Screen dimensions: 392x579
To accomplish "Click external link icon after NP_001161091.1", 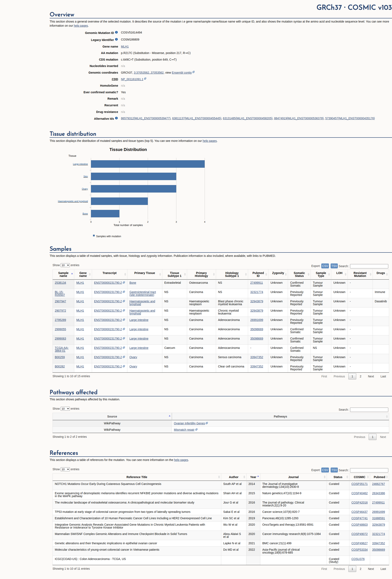I will pos(145,79).
